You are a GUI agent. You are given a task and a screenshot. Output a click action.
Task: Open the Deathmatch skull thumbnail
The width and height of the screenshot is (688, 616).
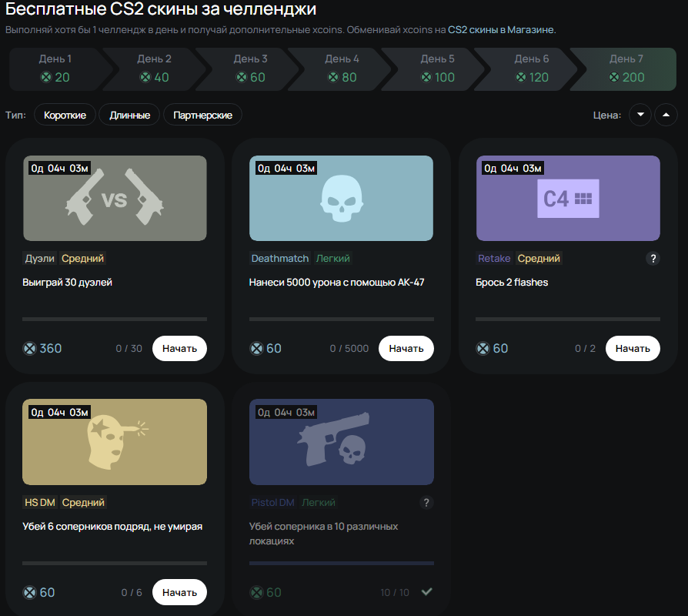pos(342,198)
